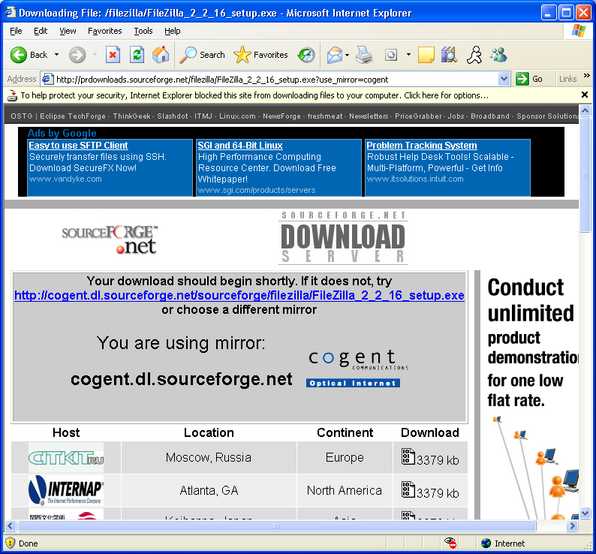Click the Internet zone globe icon
596x554 pixels.
(486, 543)
